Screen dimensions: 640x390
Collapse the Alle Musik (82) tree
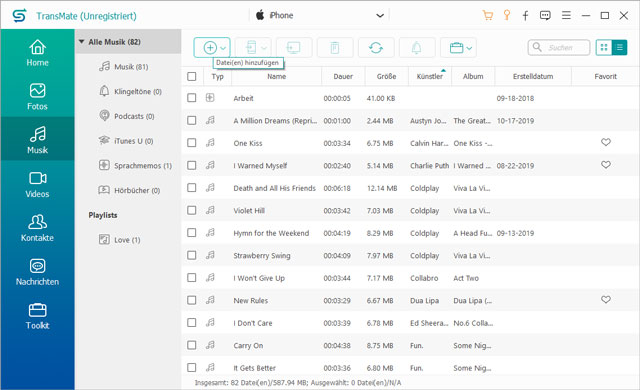[x=81, y=42]
